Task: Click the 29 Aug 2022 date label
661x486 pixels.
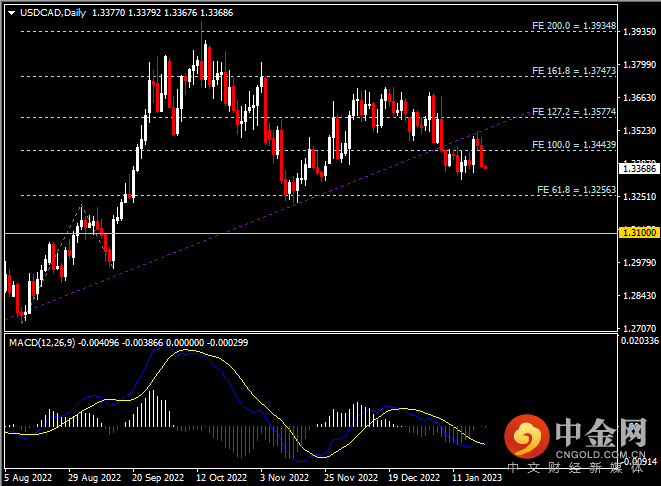Action: tap(94, 478)
